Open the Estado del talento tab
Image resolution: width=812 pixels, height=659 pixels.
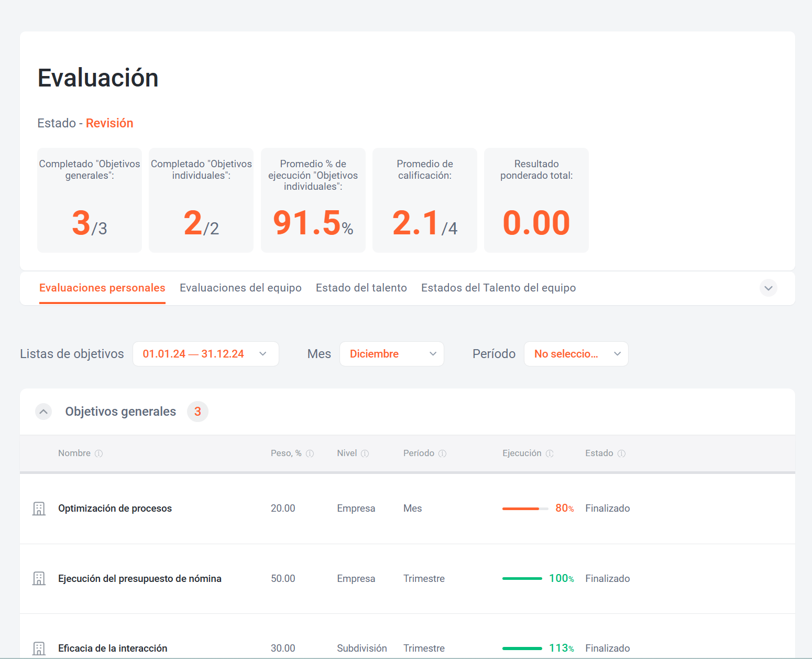pos(361,288)
